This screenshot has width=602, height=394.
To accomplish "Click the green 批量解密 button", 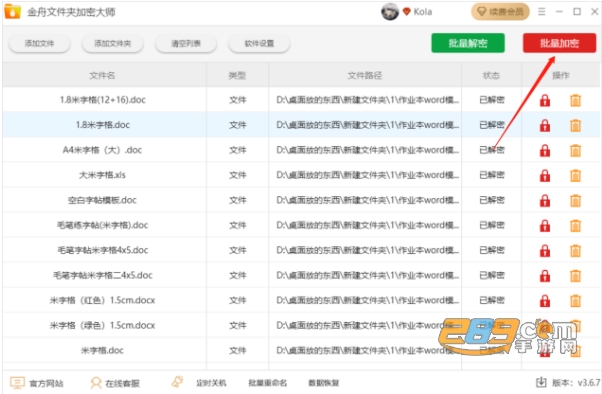I will click(468, 43).
